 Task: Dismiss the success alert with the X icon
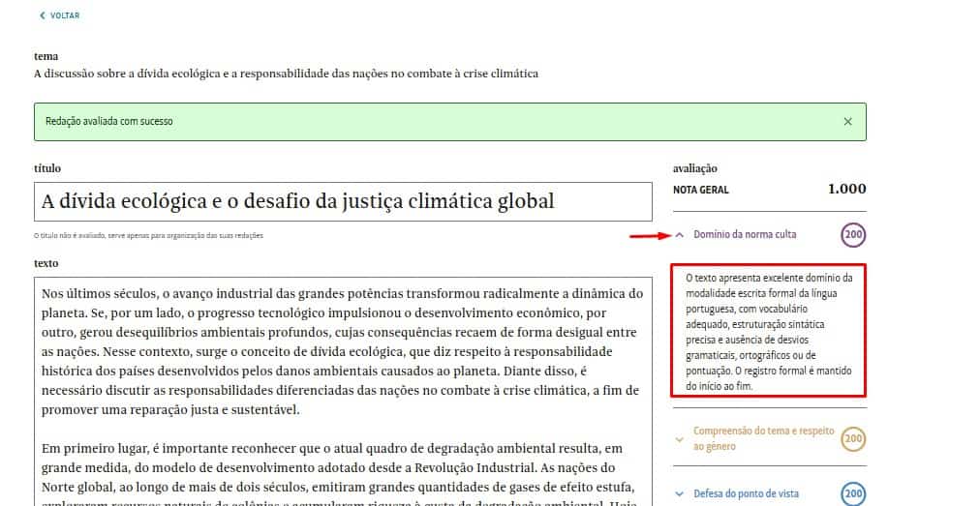point(847,122)
